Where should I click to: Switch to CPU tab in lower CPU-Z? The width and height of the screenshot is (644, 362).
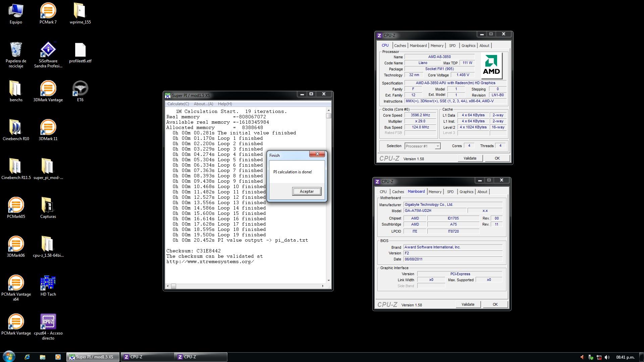click(383, 192)
